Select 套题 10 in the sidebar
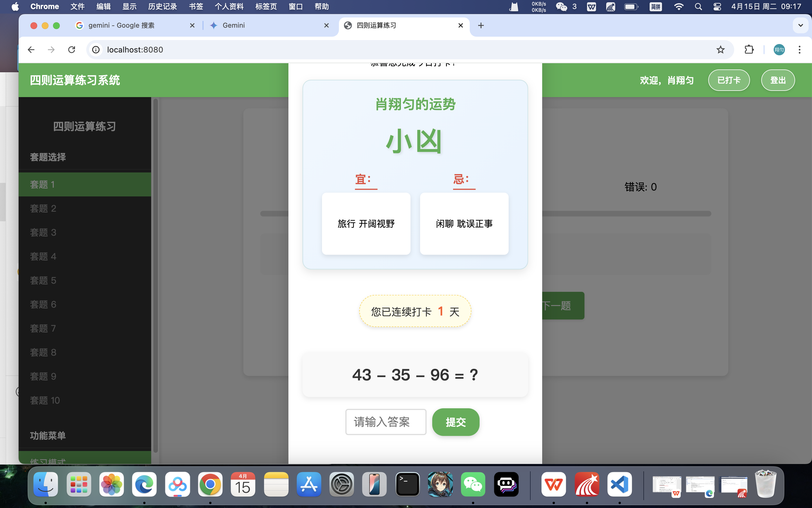Image resolution: width=812 pixels, height=508 pixels. 85,400
